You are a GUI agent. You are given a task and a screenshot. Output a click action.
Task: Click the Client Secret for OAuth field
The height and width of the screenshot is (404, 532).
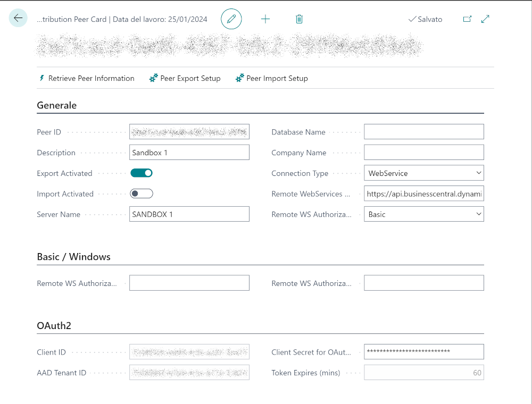pyautogui.click(x=424, y=352)
